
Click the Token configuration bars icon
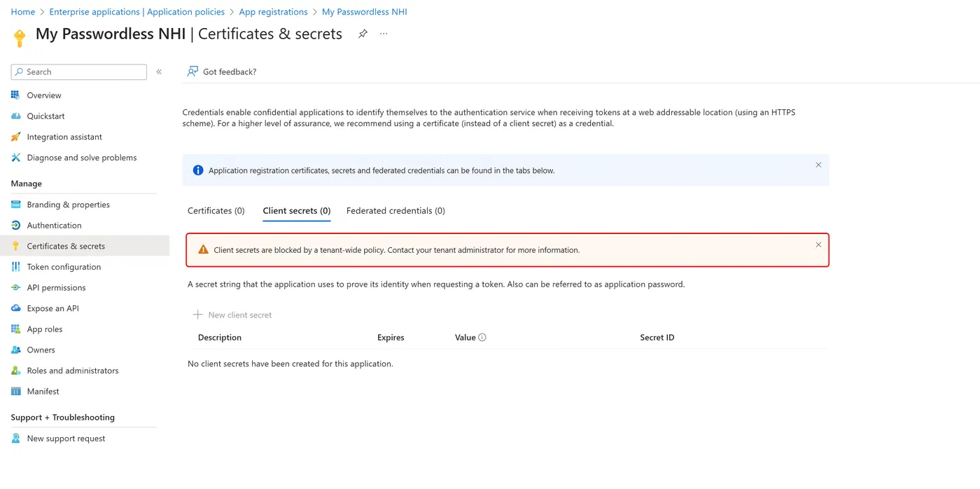15,267
